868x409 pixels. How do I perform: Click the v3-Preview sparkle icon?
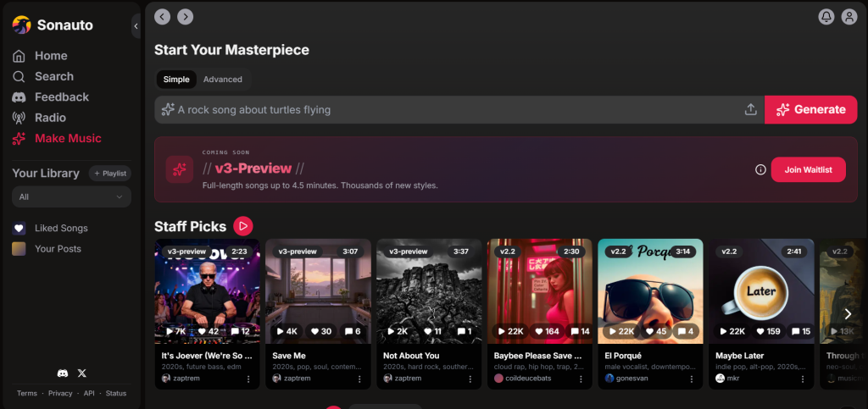coord(180,169)
